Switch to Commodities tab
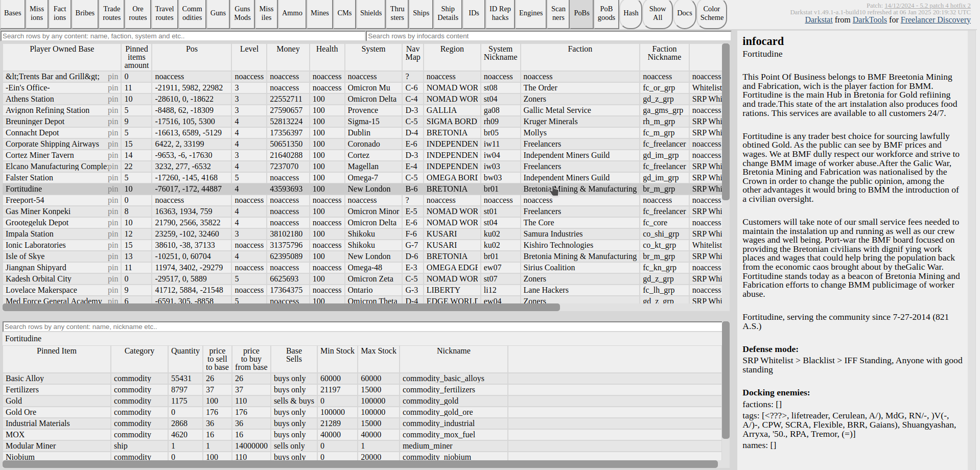The width and height of the screenshot is (980, 470). tap(192, 13)
